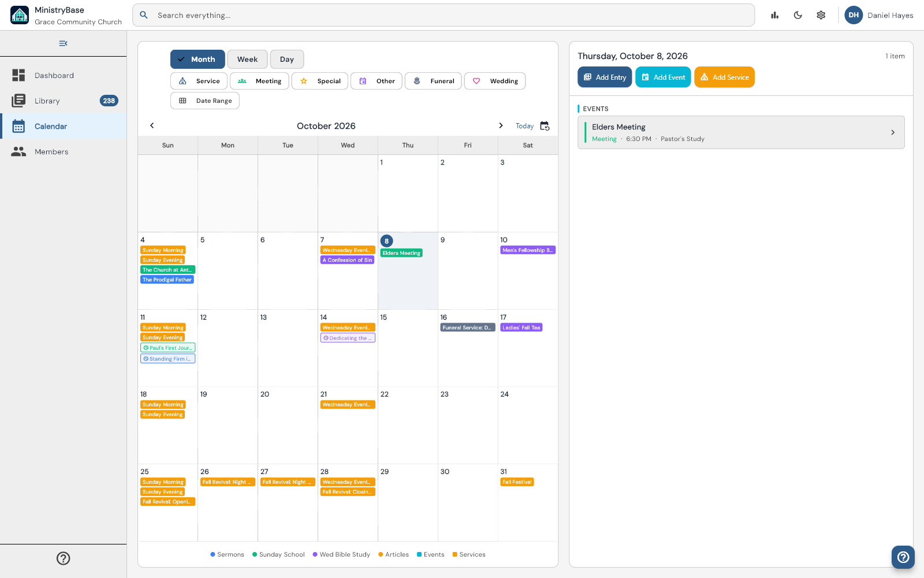Open Sunday Evening service on October 4
This screenshot has width=924, height=578.
[x=163, y=260]
